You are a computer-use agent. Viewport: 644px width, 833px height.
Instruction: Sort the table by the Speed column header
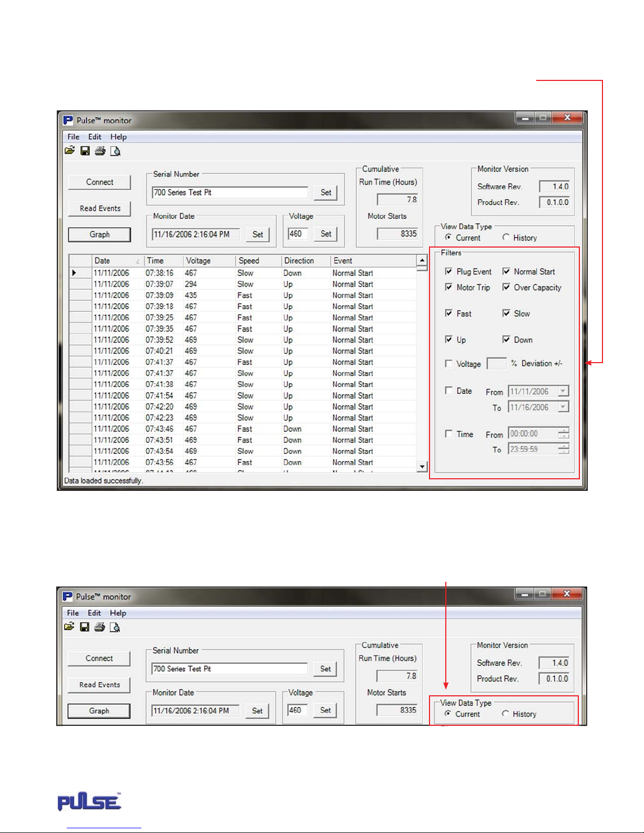pyautogui.click(x=258, y=261)
